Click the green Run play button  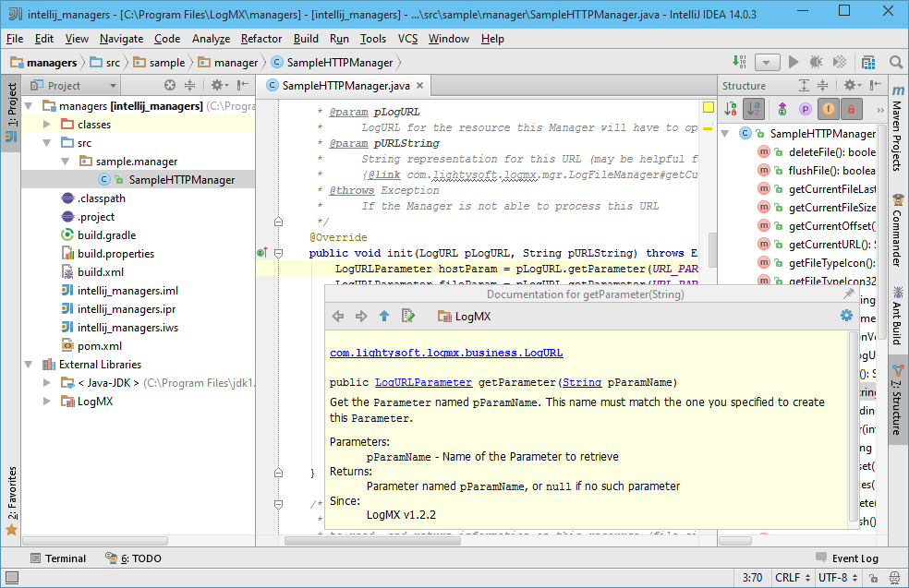point(794,62)
